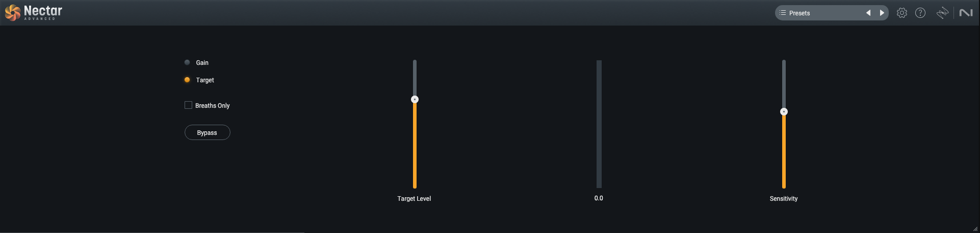Load the next preset with right arrow
980x233 pixels.
(x=882, y=13)
